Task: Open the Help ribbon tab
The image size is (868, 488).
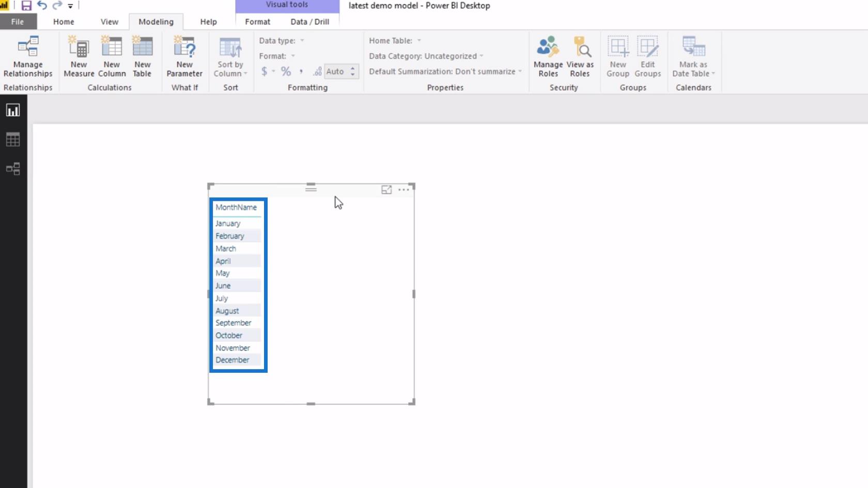Action: point(209,22)
